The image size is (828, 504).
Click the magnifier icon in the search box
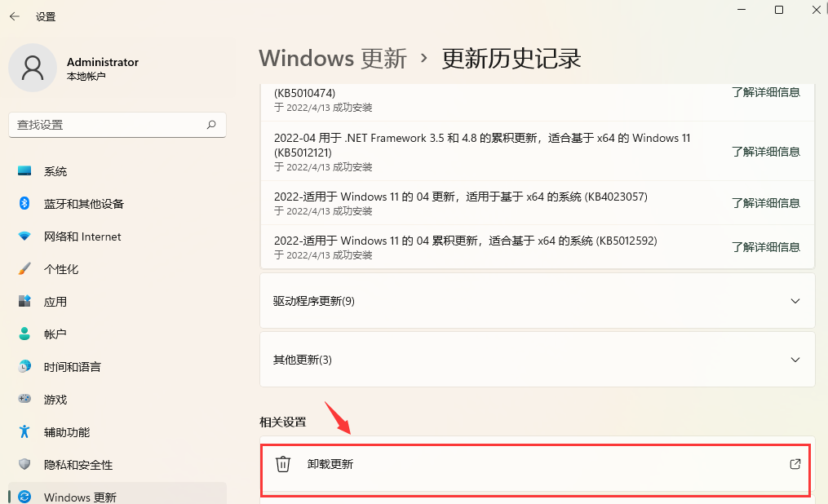[210, 125]
